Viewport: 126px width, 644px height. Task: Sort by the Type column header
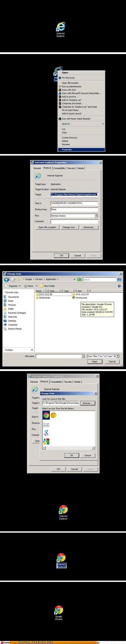click(x=68, y=291)
